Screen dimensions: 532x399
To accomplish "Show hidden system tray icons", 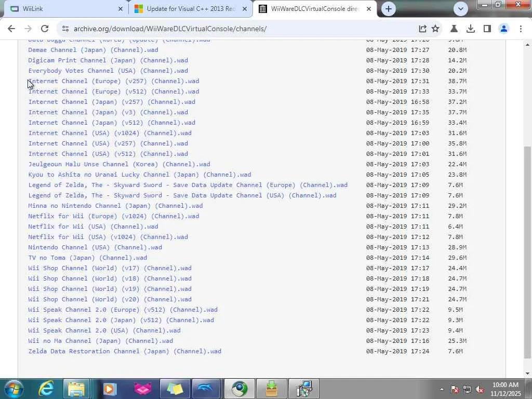I will [x=442, y=389].
